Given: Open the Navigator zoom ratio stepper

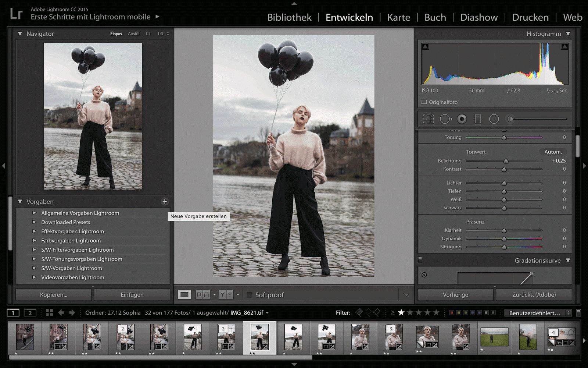Looking at the screenshot, I should [168, 33].
